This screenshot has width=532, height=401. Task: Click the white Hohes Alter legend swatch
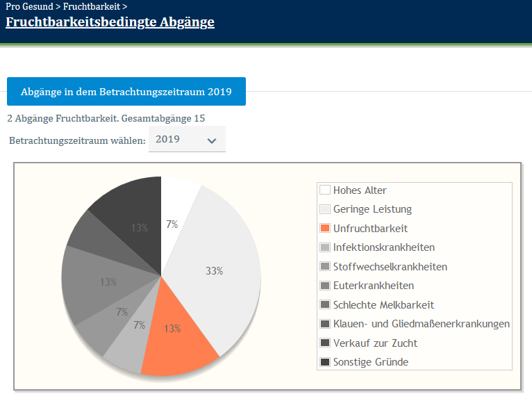point(325,190)
